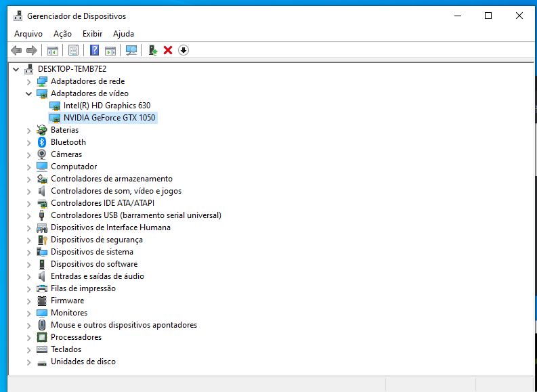Expand Controladores IDE ATA/ATAPI chevron
The height and width of the screenshot is (392, 537).
[x=28, y=203]
